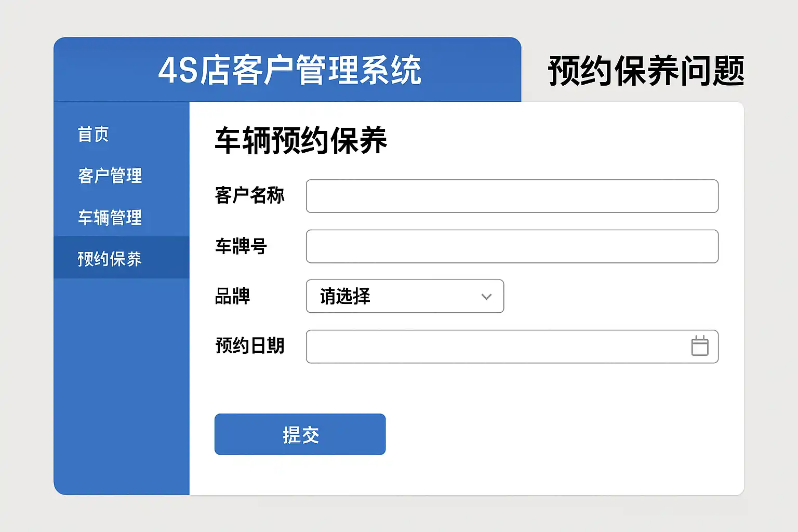
Task: Click the 车牌号 field label
Action: click(x=241, y=246)
